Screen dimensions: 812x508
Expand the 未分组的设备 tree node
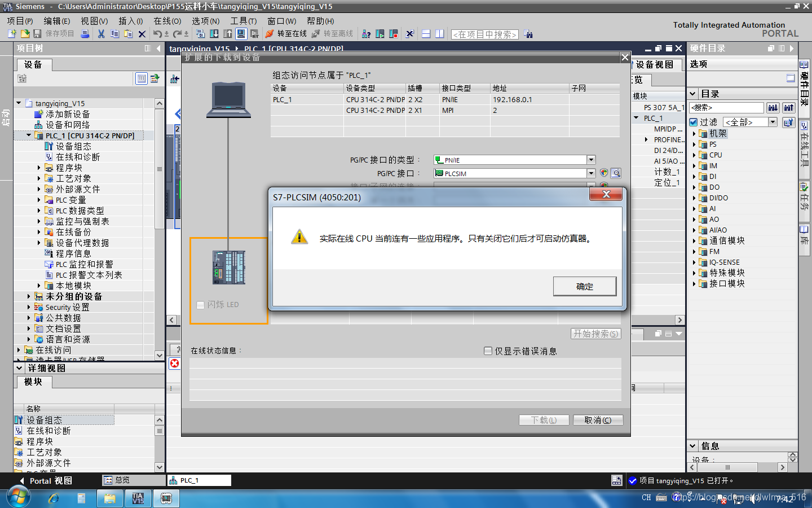pyautogui.click(x=29, y=296)
